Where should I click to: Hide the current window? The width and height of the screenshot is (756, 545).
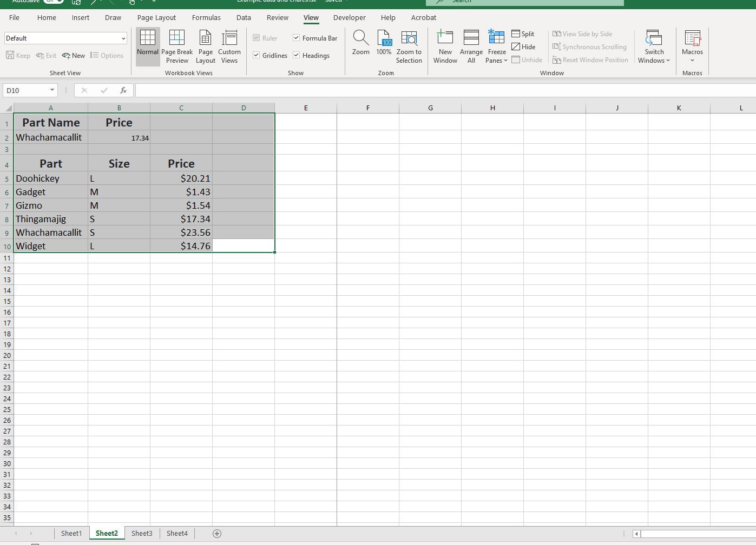coord(524,46)
